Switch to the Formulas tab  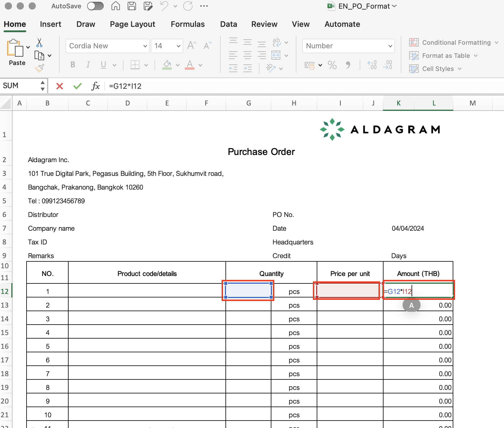[188, 24]
